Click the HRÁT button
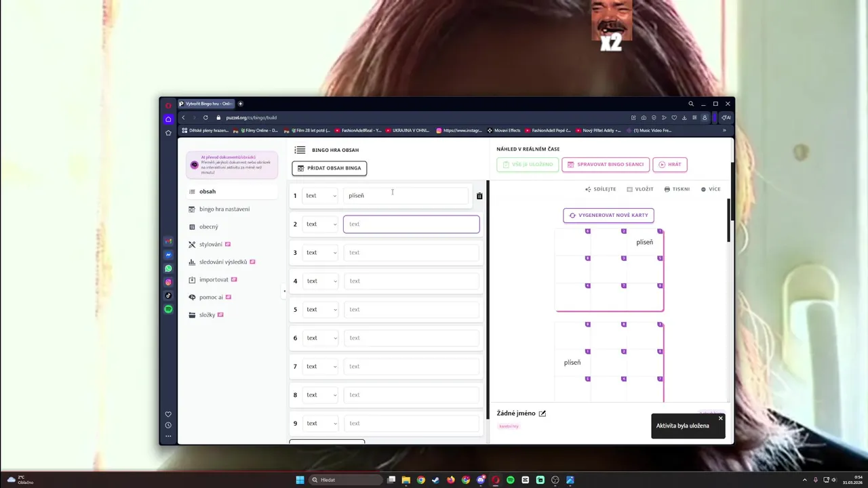 (669, 165)
